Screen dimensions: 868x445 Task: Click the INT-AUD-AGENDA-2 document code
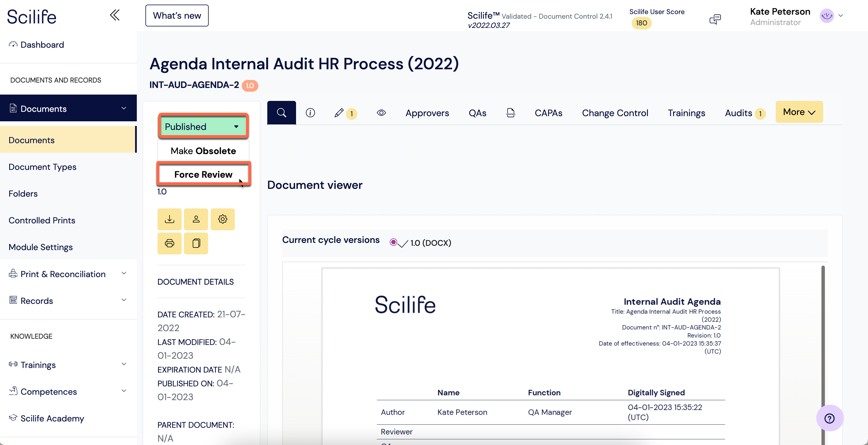(194, 85)
